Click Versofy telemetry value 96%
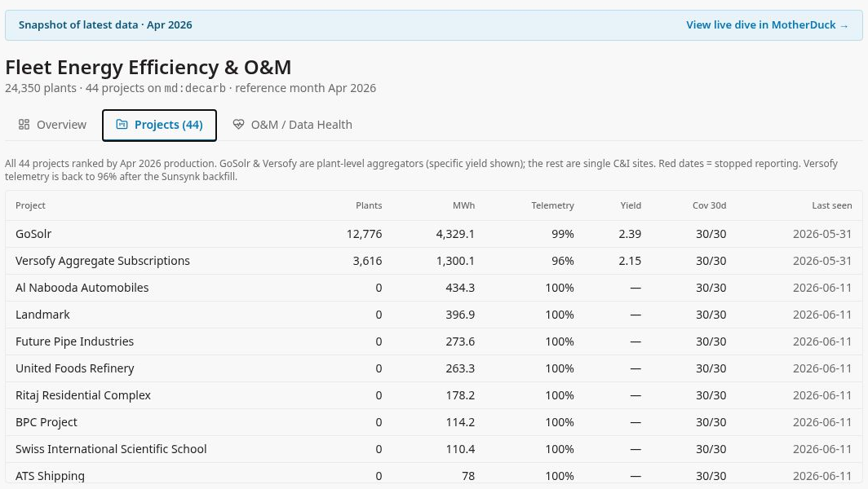The width and height of the screenshot is (868, 489). click(562, 261)
